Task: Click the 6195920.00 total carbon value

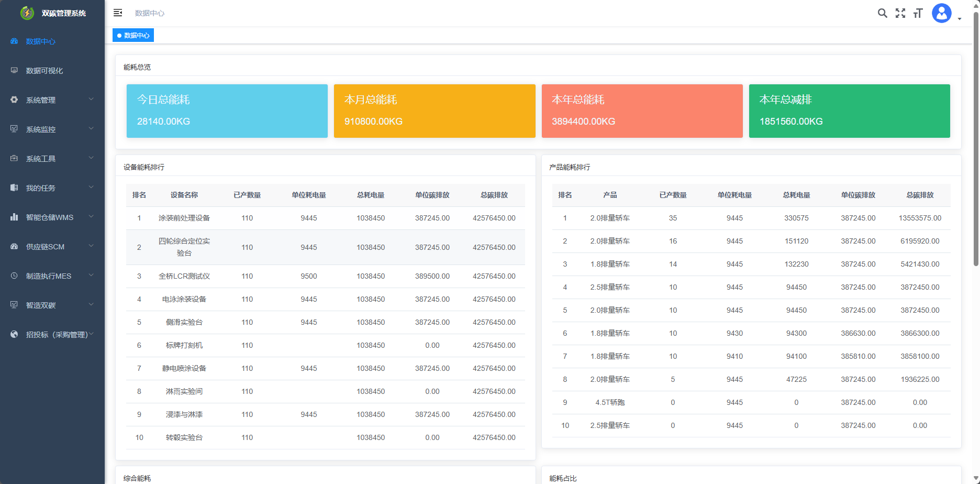Action: pyautogui.click(x=920, y=241)
